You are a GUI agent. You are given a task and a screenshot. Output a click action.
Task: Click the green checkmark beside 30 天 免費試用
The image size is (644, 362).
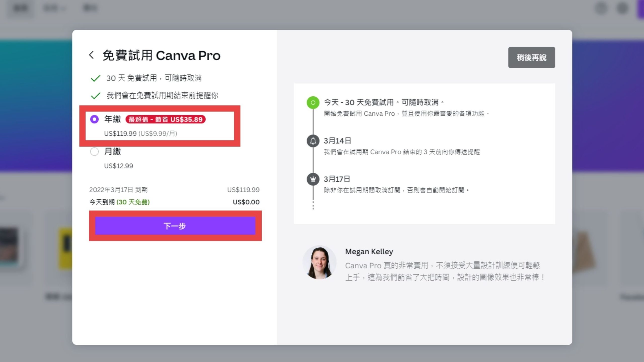tap(96, 78)
